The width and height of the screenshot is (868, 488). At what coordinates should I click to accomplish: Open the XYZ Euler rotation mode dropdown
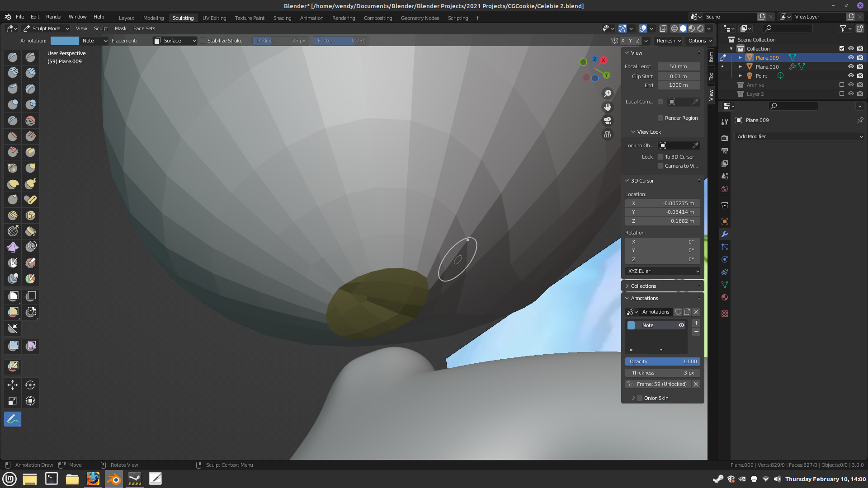663,271
